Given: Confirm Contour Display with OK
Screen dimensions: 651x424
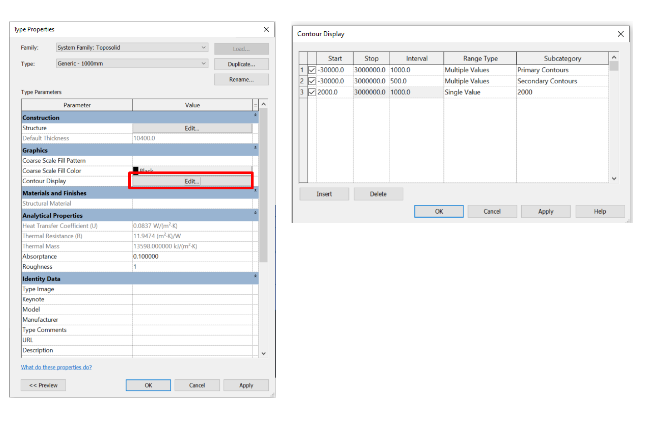Looking at the screenshot, I should (439, 211).
